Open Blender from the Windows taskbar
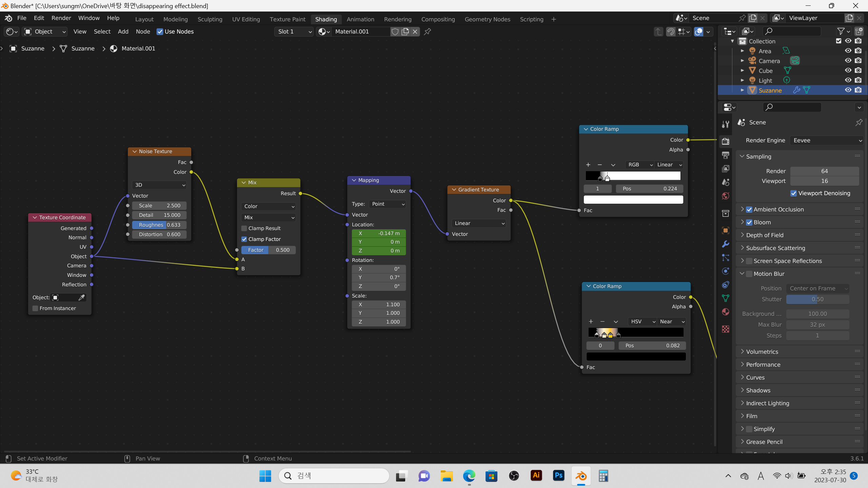The height and width of the screenshot is (488, 868). (581, 476)
